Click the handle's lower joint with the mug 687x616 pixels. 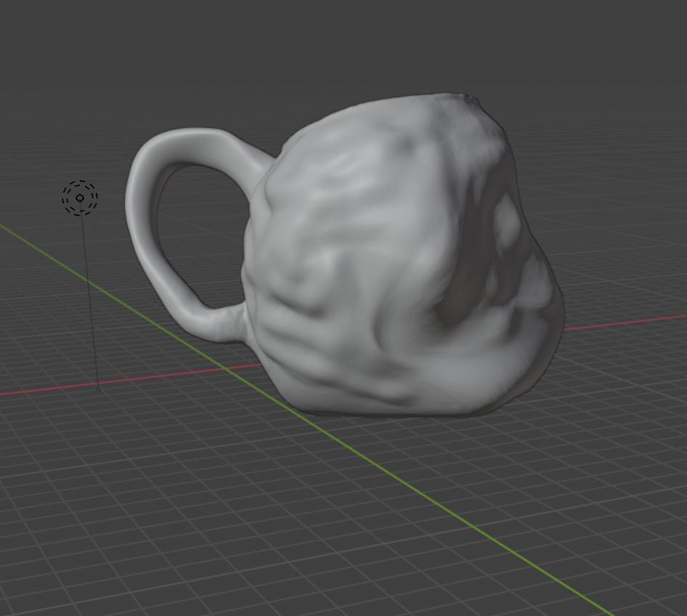[x=236, y=320]
